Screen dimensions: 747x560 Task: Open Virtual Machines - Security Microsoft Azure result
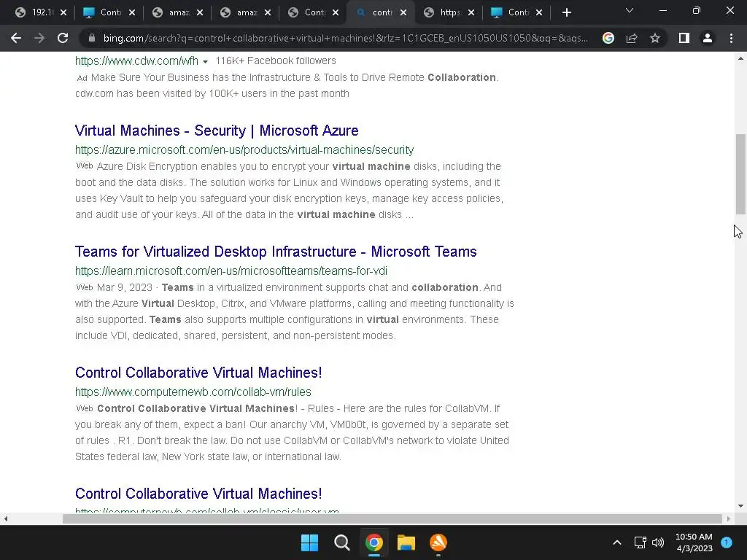click(x=217, y=131)
